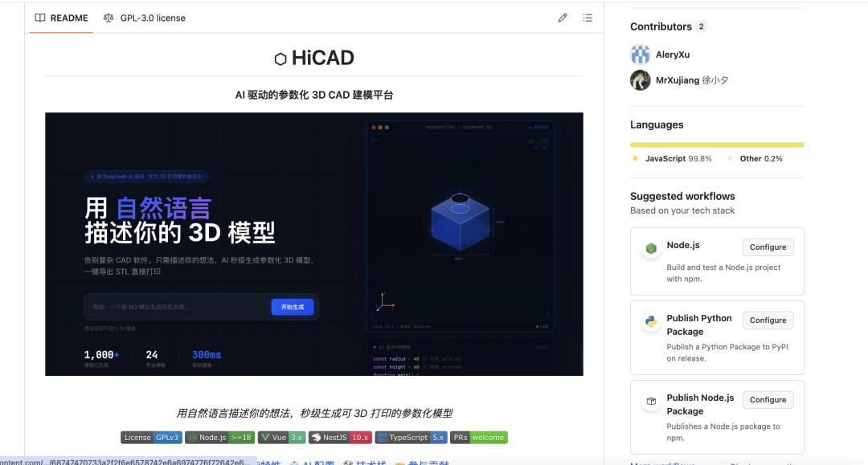Click the pencil edit README icon
This screenshot has height=465, width=868.
pyautogui.click(x=563, y=18)
